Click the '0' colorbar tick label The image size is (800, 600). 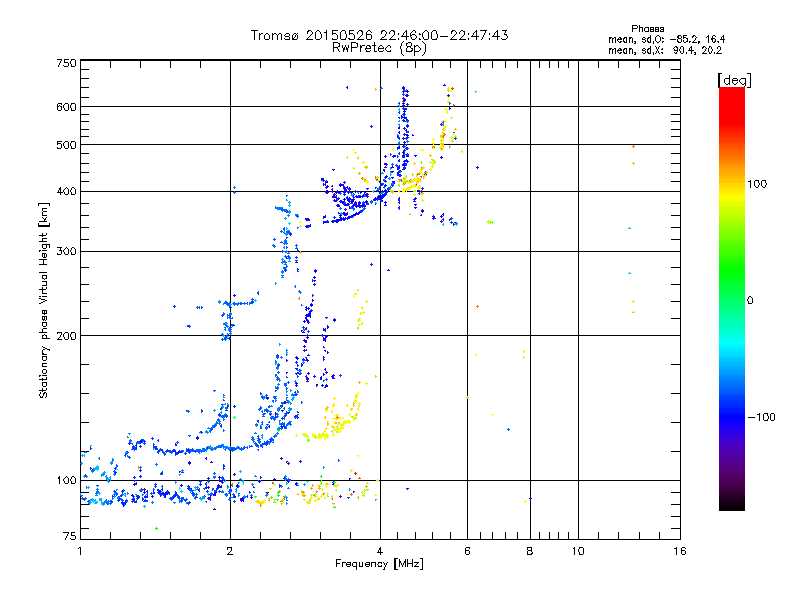coord(750,301)
